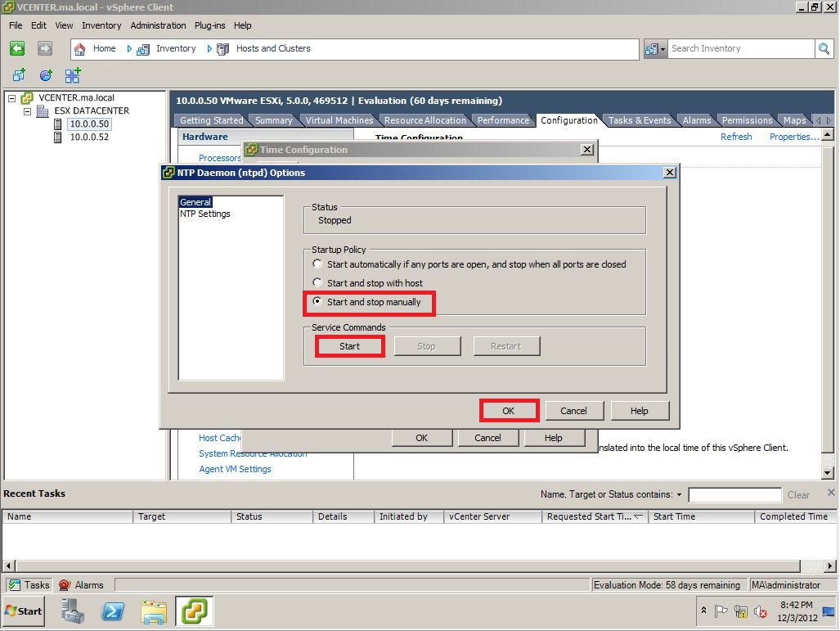
Task: Click the Hosts and Clusters breadcrumb icon
Action: (222, 49)
